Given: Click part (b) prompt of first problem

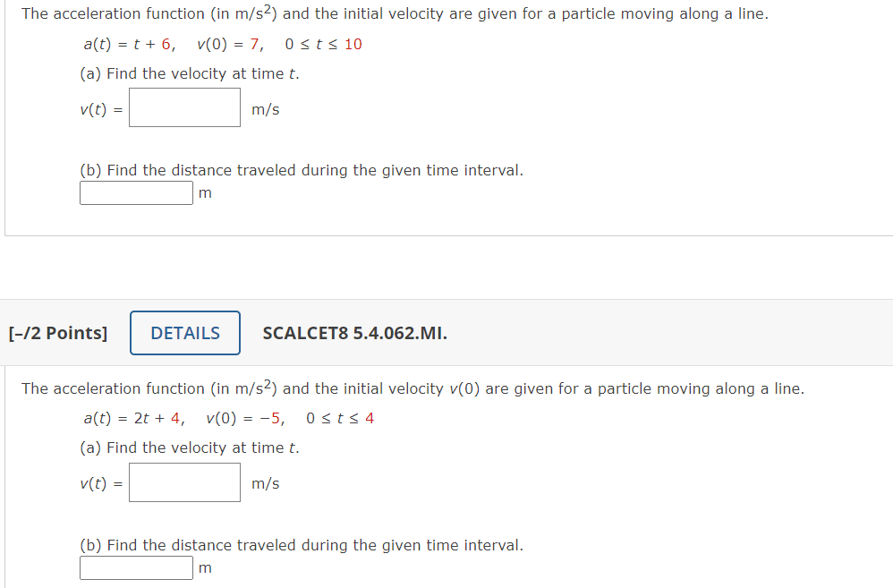Looking at the screenshot, I should tap(301, 170).
